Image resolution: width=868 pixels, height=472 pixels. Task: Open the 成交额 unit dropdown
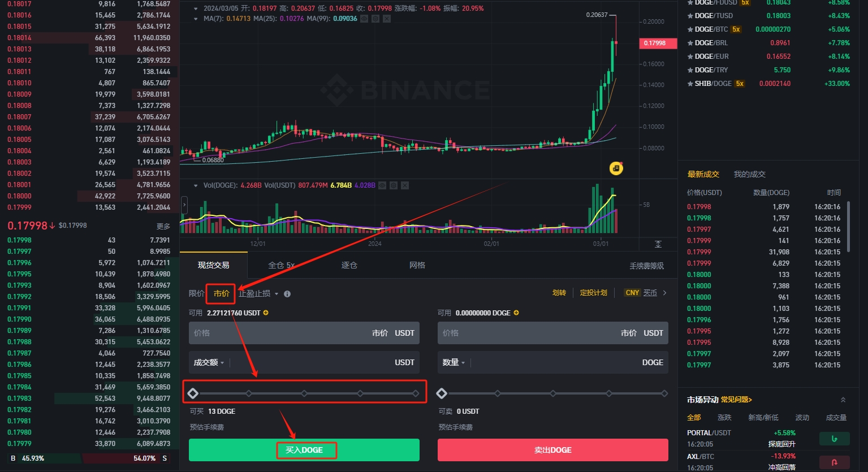tap(209, 362)
